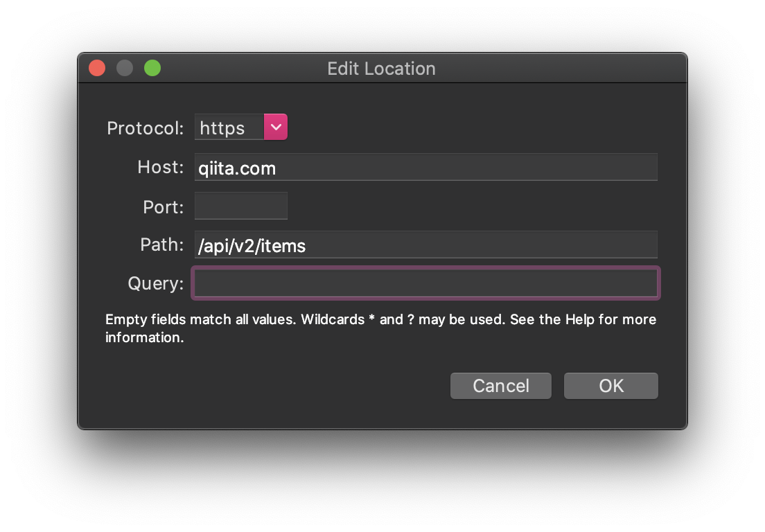765x532 pixels.
Task: Open the pink Protocol dropdown arrow
Action: pos(276,127)
